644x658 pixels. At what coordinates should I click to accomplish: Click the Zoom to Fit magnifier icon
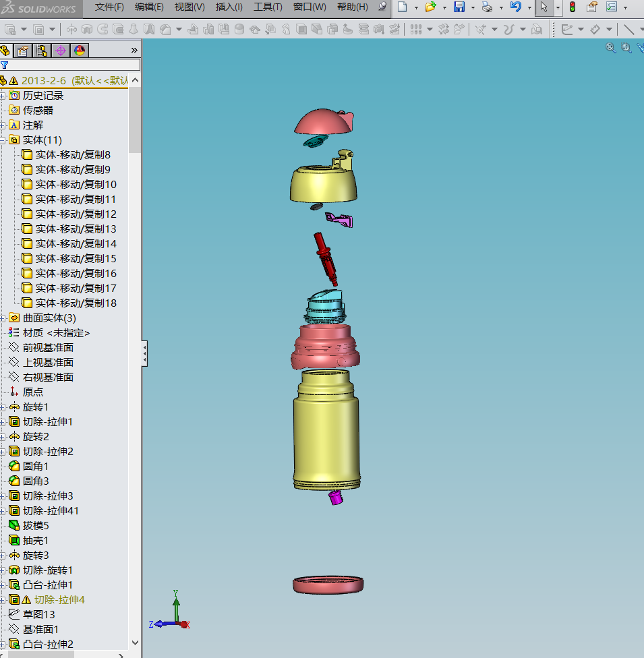(611, 48)
